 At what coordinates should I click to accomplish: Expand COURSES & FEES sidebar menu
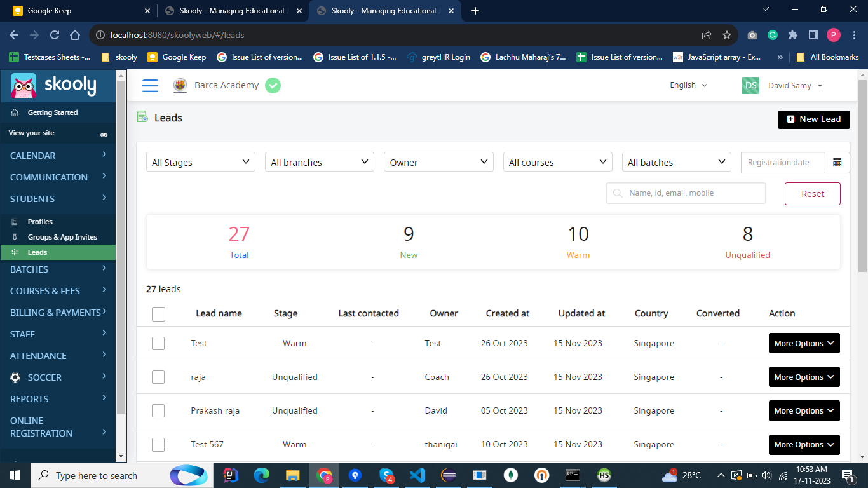tap(58, 291)
